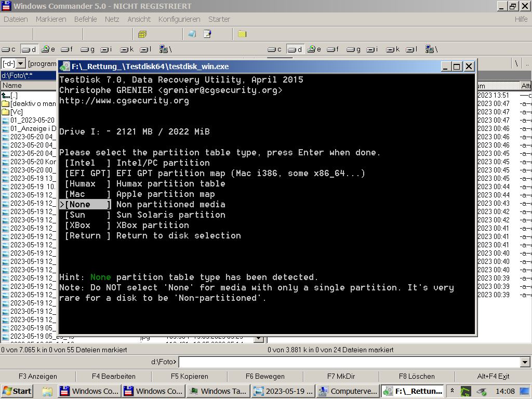Viewport: 532px width, 399px height.
Task: Open the Netz menu
Action: pyautogui.click(x=112, y=19)
